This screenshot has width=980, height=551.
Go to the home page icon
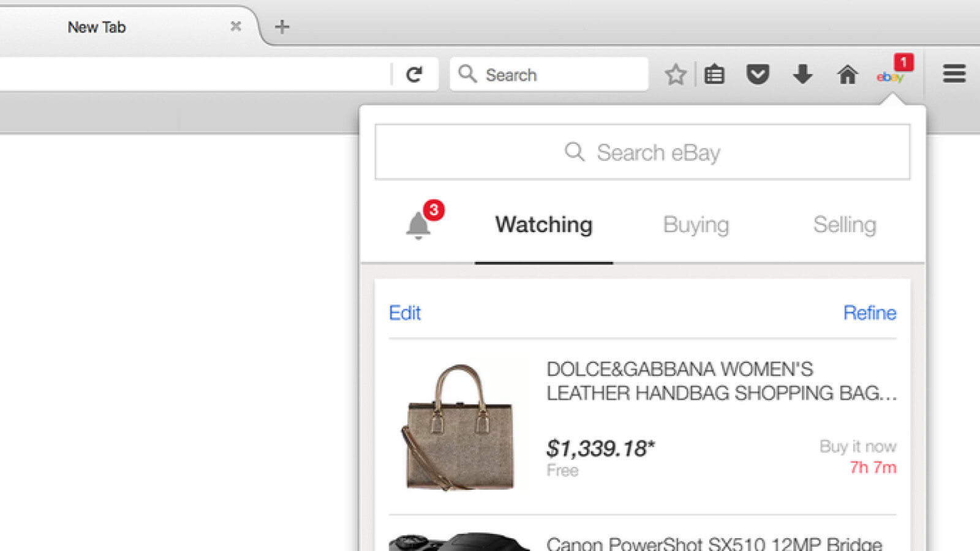click(848, 75)
